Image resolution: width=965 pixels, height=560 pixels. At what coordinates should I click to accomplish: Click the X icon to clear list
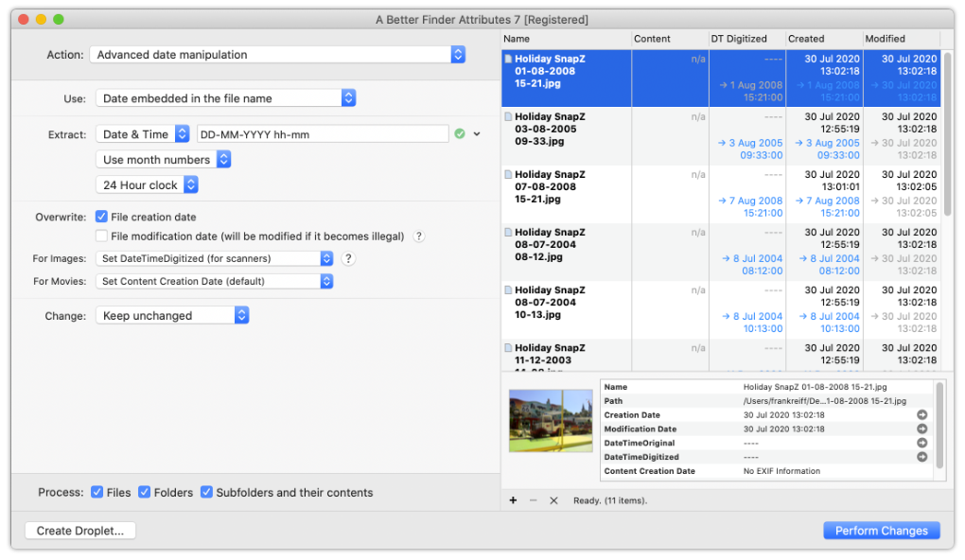tap(553, 500)
